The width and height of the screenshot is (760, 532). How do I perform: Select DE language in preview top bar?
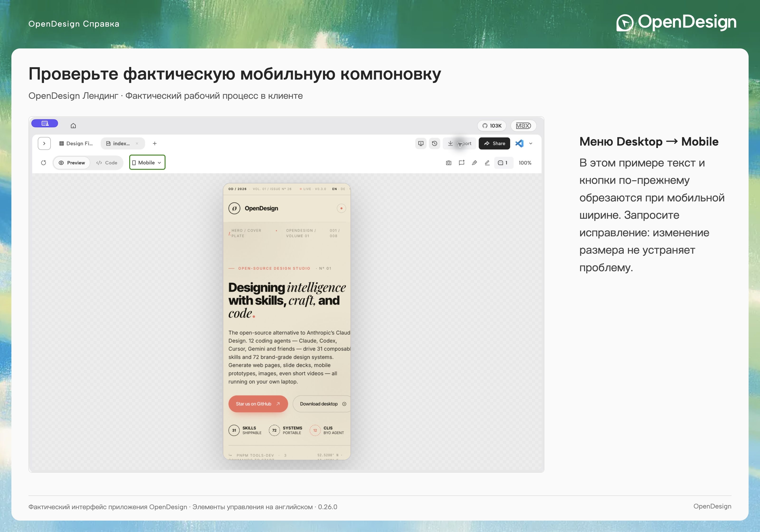coord(343,189)
